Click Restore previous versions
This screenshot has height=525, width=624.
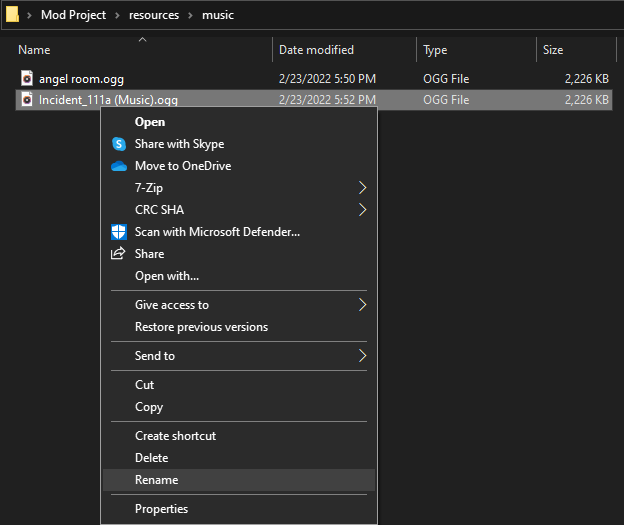tap(201, 327)
